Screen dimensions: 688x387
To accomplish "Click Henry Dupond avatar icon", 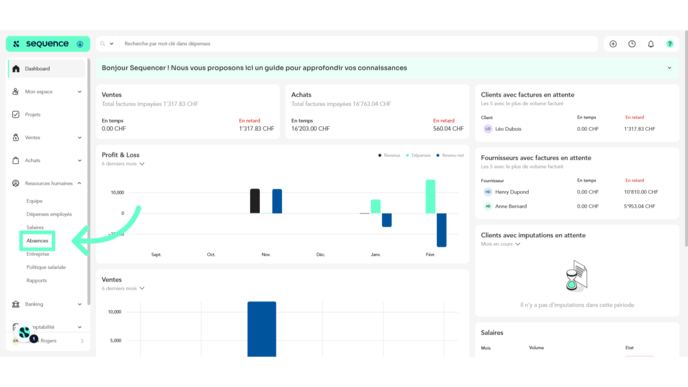I will tap(487, 192).
